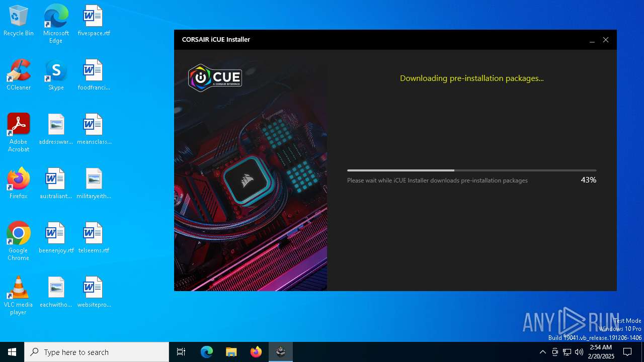Click the 43% progress value
The height and width of the screenshot is (362, 644).
point(589,180)
